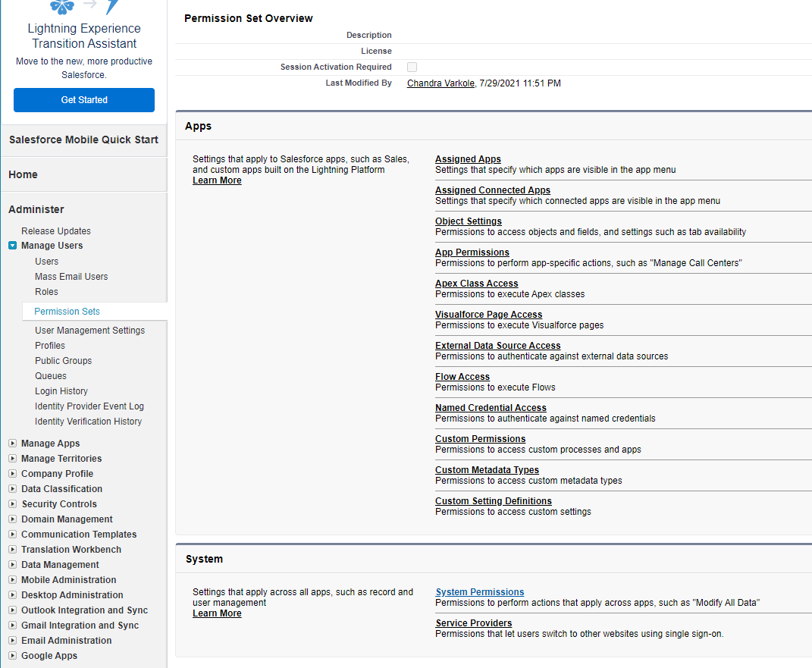The height and width of the screenshot is (668, 812).
Task: Click Lightning Experience Transition Assistant title
Action: click(x=84, y=36)
